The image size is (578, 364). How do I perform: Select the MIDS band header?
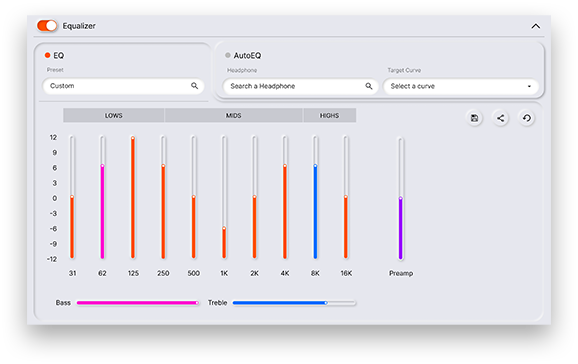pyautogui.click(x=234, y=115)
